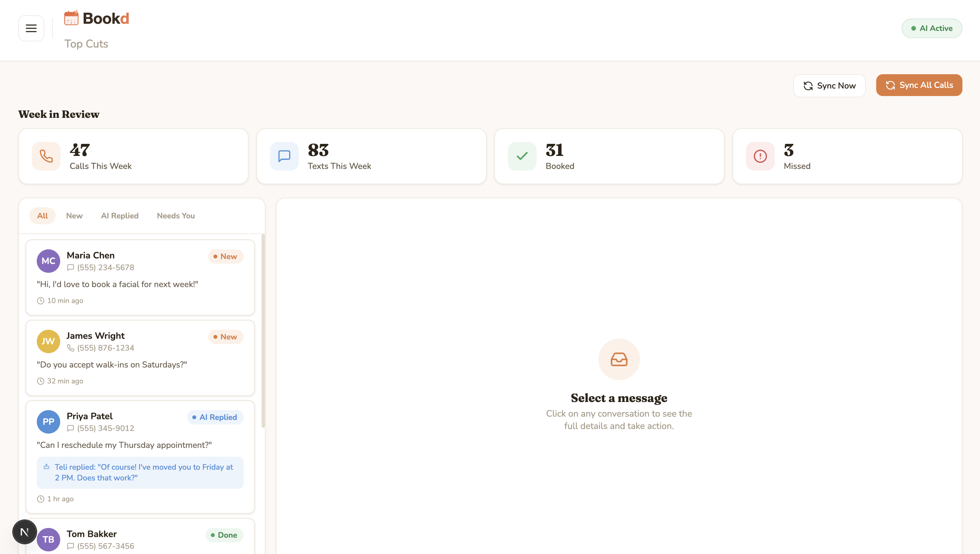This screenshot has width=980, height=554.
Task: Select the All filter tab
Action: 42,216
